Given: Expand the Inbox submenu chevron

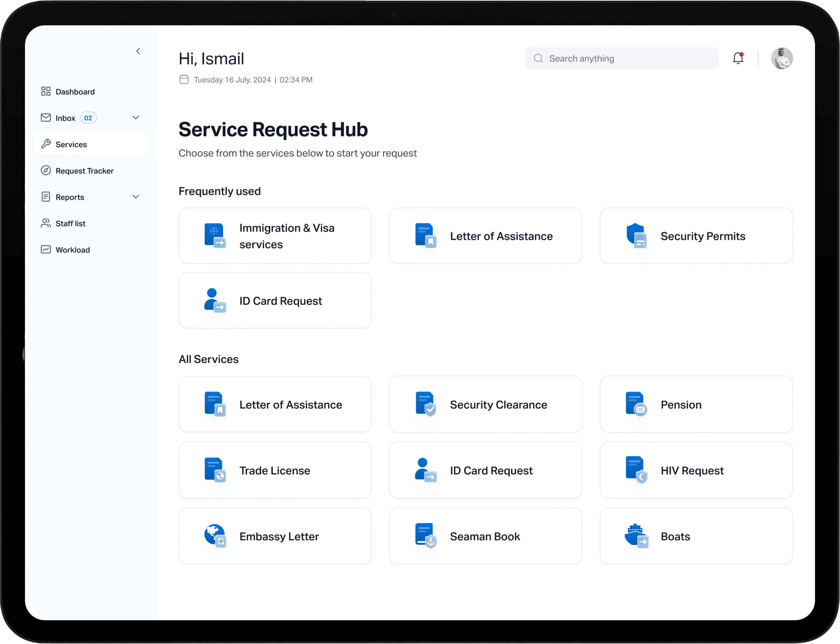Looking at the screenshot, I should tap(136, 118).
